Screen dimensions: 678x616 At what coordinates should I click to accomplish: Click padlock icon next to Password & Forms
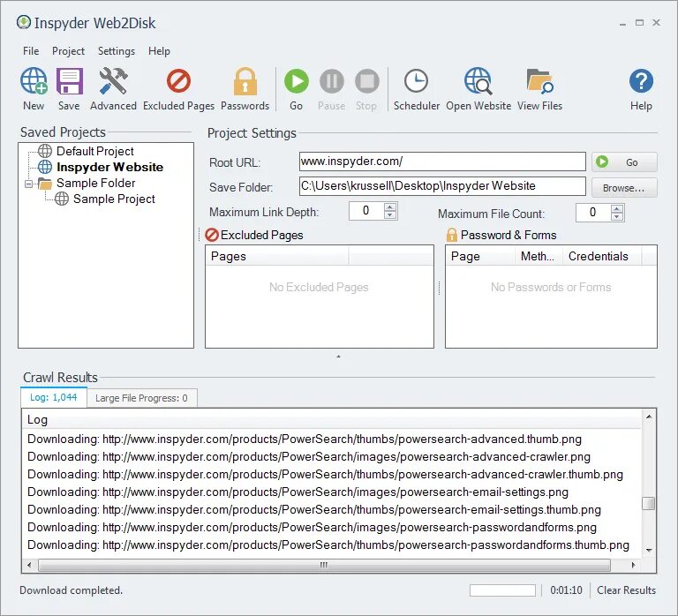pos(451,235)
